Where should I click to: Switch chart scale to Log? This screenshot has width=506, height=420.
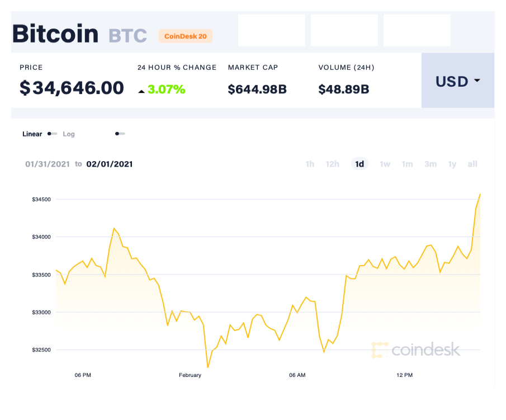pos(69,134)
